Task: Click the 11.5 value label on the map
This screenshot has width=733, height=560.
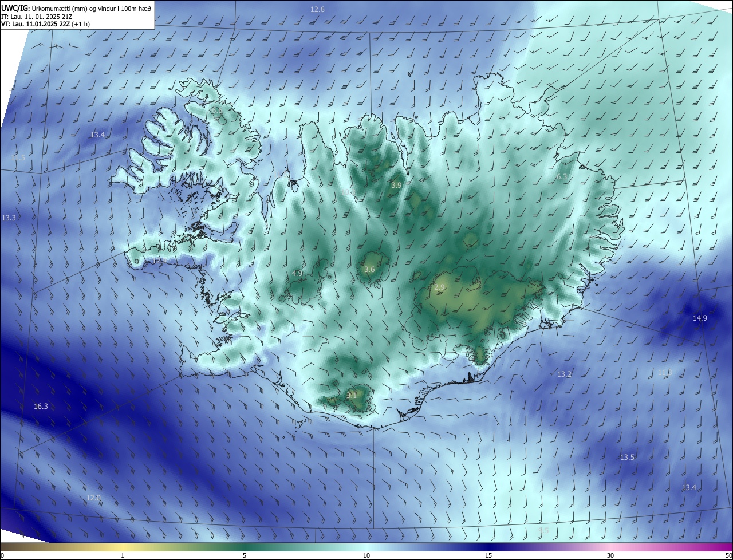Action: (x=18, y=158)
